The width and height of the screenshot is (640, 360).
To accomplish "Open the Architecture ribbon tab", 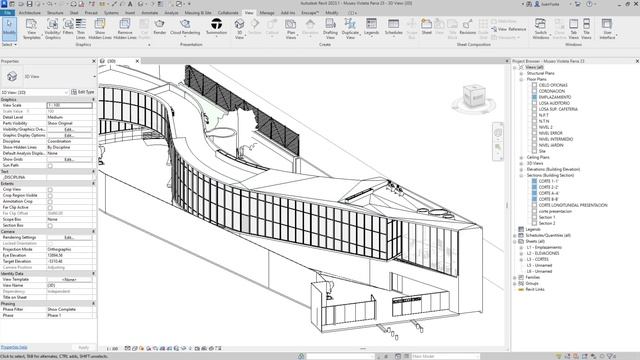I will point(30,13).
